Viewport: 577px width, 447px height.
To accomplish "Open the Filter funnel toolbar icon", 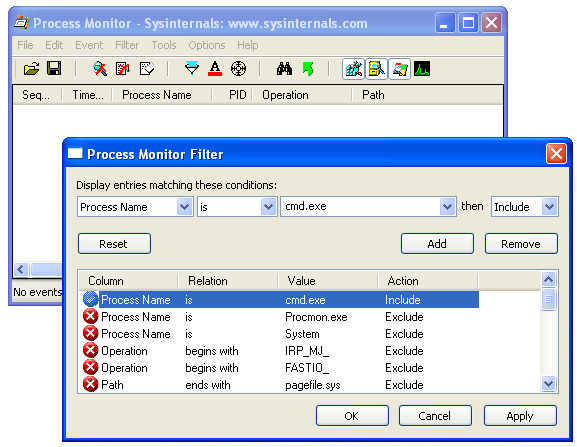I will (192, 68).
